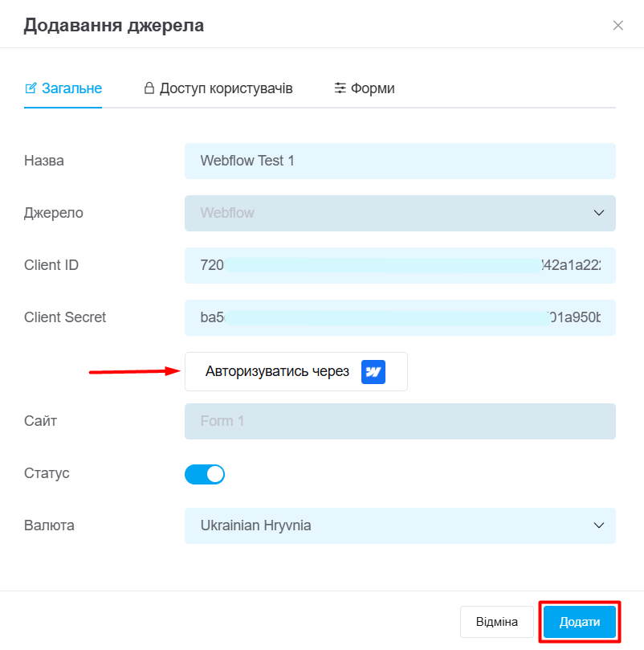The image size is (644, 650).
Task: Click the Відміна cancel button
Action: pos(496,622)
